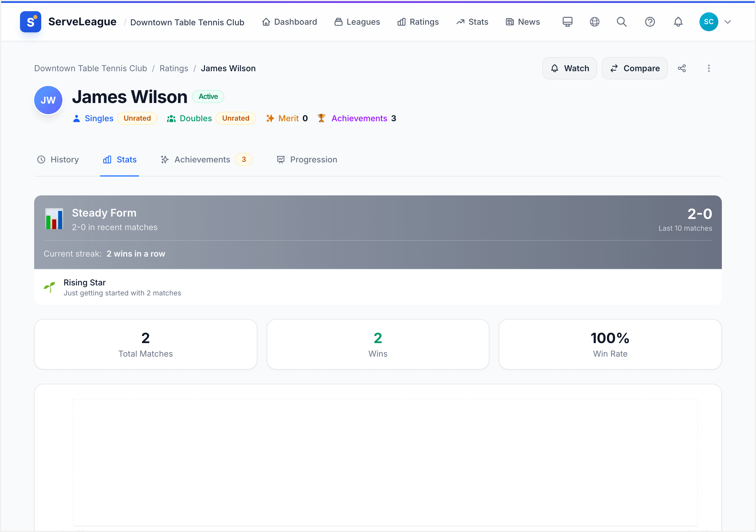756x532 pixels.
Task: Click the Compare button
Action: (x=634, y=68)
